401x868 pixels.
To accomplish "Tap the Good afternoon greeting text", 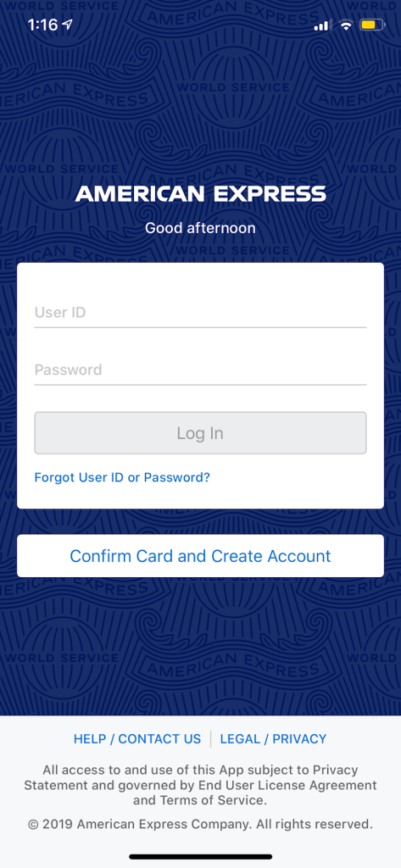I will (x=200, y=227).
